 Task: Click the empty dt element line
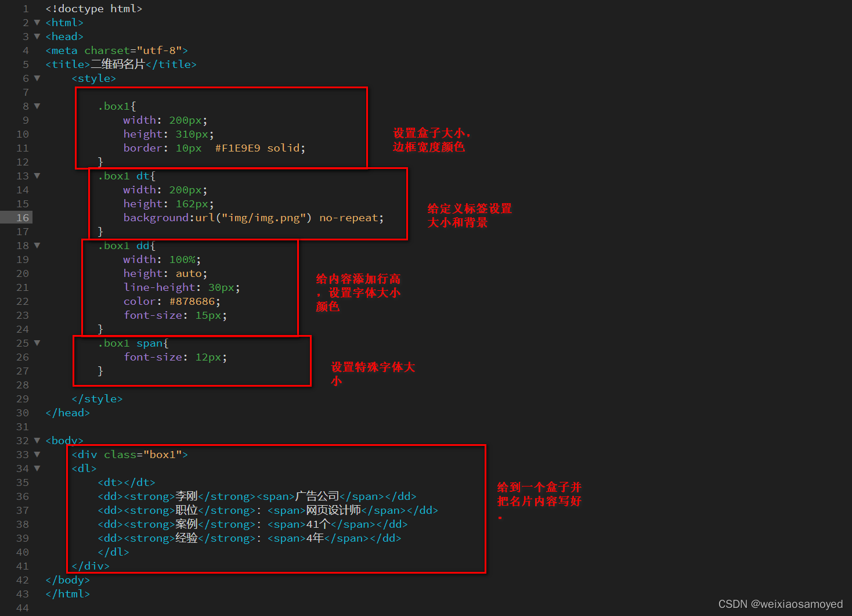[x=127, y=482]
